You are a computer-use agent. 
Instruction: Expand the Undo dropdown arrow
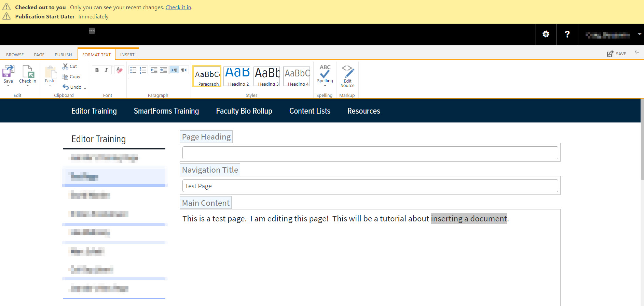85,88
